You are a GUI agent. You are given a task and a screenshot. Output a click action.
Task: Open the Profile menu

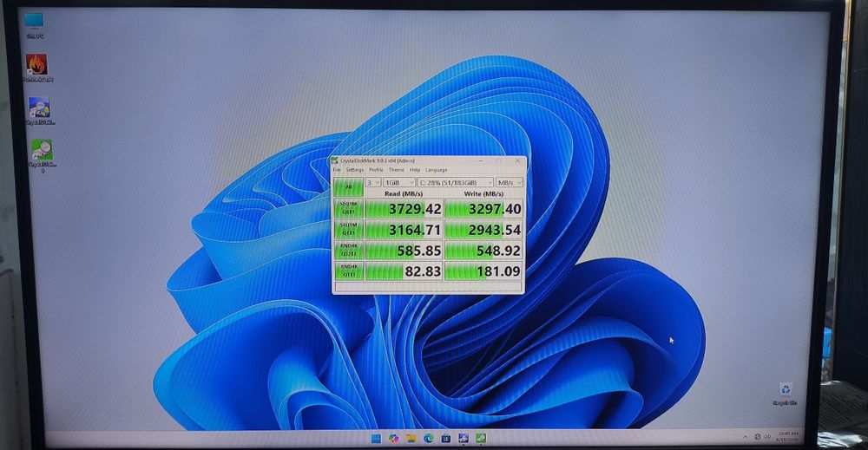click(376, 170)
